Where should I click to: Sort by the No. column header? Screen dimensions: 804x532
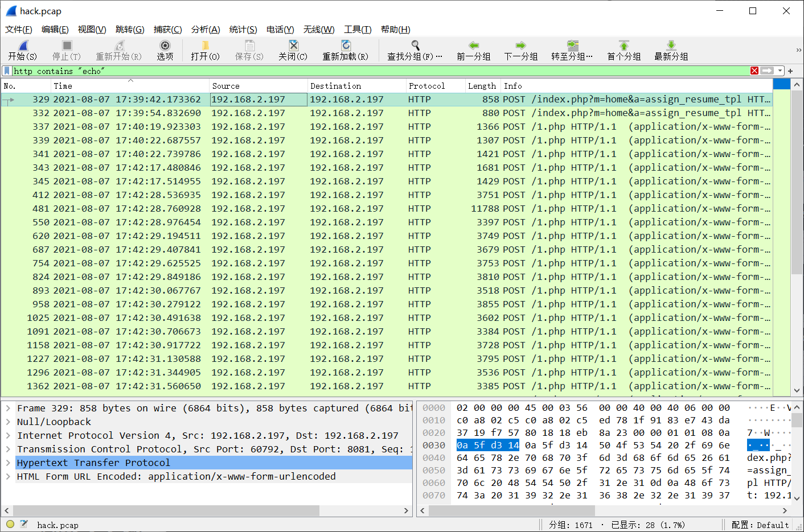tap(26, 86)
